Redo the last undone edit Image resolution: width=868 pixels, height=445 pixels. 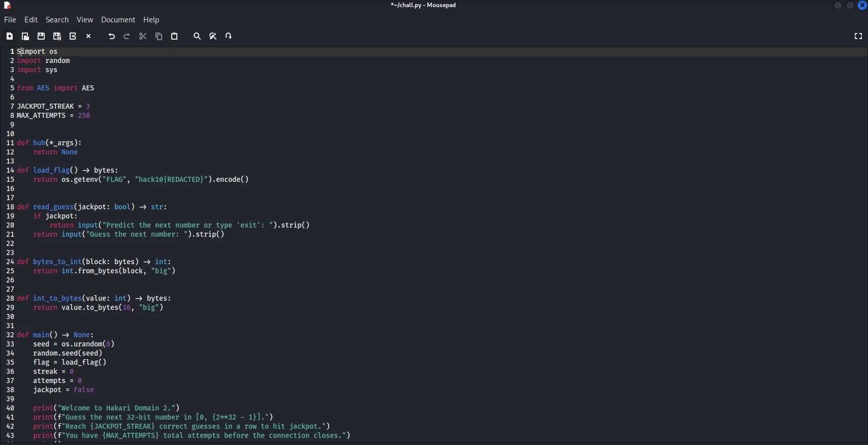pos(127,36)
